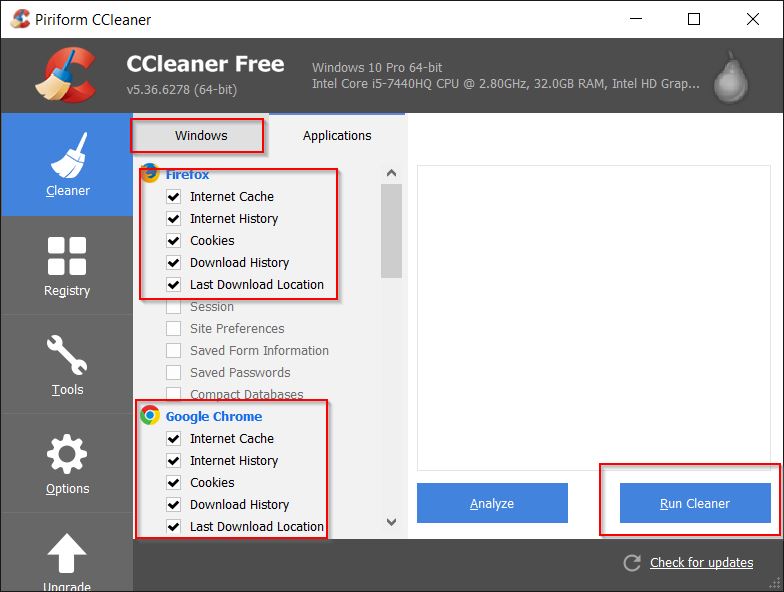Enable the Compact Databases checkbox
This screenshot has width=784, height=592.
pos(174,394)
